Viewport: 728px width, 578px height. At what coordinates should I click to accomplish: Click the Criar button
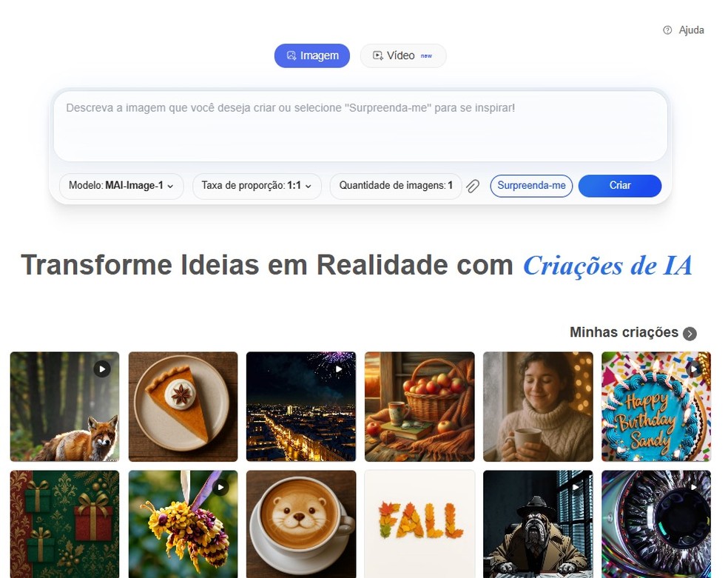pyautogui.click(x=620, y=186)
